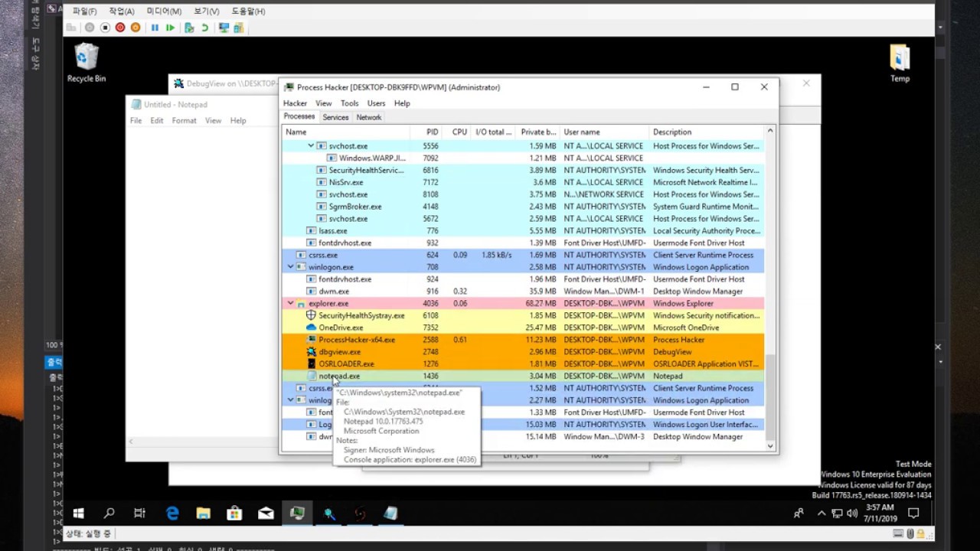This screenshot has height=551, width=980.
Task: Open the Temp folder on the desktop
Action: 900,63
